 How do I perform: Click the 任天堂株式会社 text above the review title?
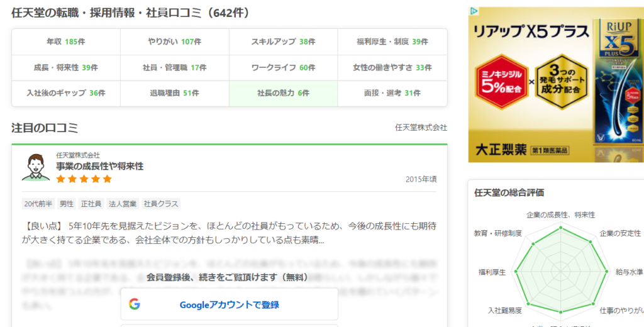78,155
